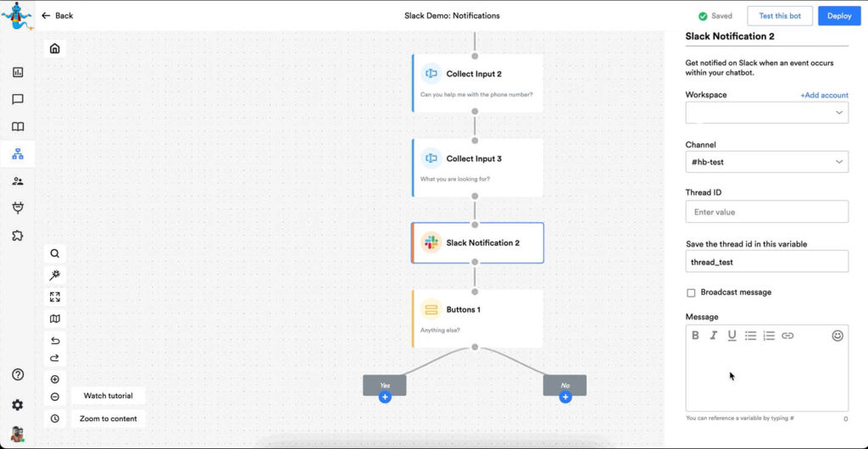Enable the Broadcast message checkbox
The image size is (868, 449).
pyautogui.click(x=691, y=293)
